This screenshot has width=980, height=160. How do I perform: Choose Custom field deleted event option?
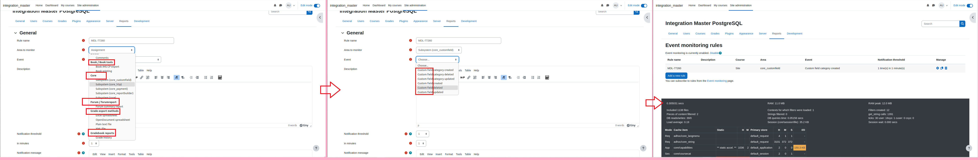[x=437, y=88]
